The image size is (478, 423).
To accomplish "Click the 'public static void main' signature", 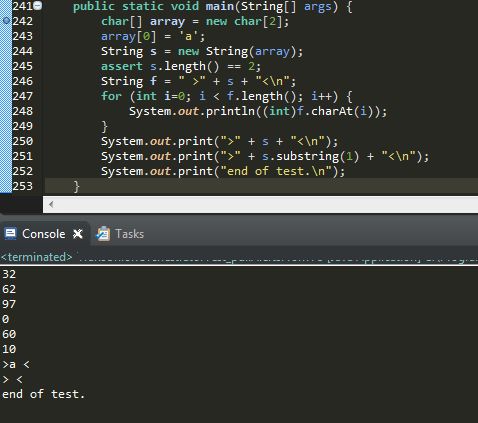I will coord(213,6).
